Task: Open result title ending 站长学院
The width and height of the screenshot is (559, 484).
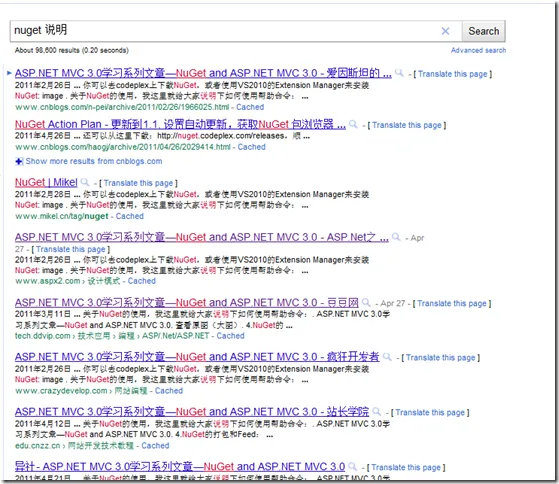Action: [192, 412]
